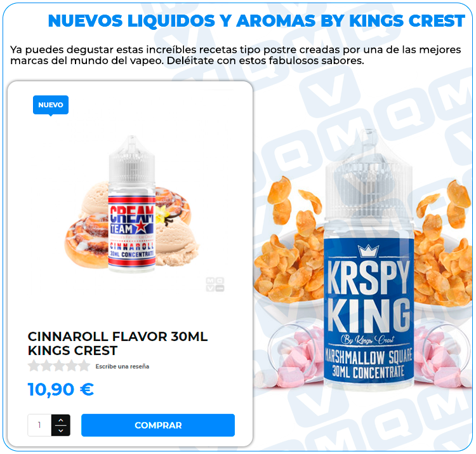Click the Marshmallow Square 30ml Concentrate label
This screenshot has width=476, height=454.
tap(368, 363)
